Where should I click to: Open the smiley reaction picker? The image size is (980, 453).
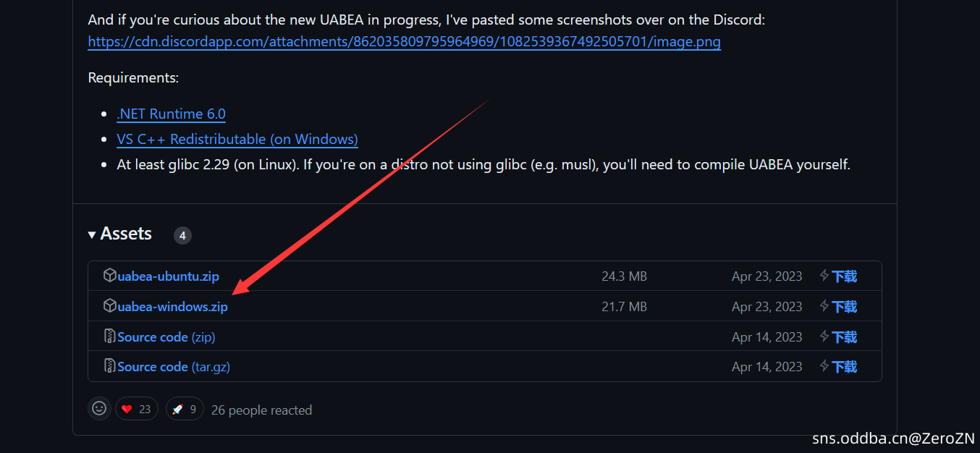click(100, 409)
